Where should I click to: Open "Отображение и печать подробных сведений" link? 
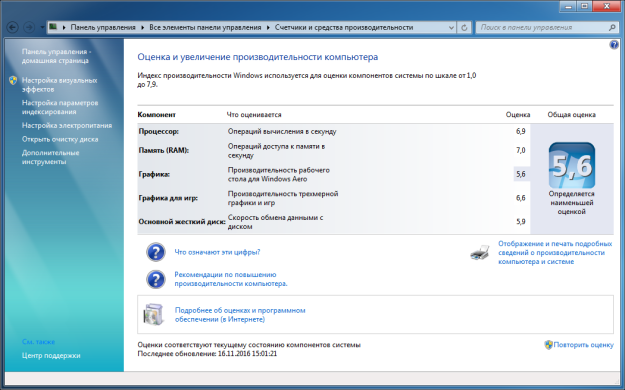[555, 252]
